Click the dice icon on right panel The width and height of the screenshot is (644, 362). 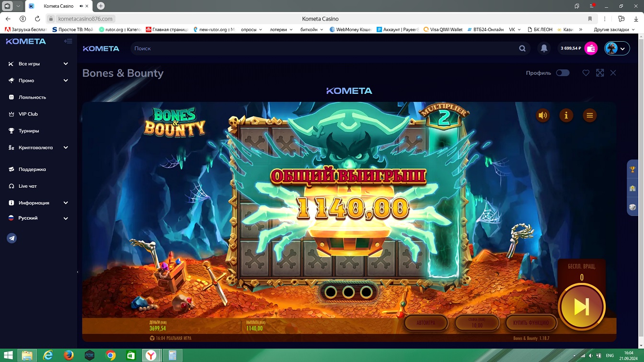click(x=632, y=207)
